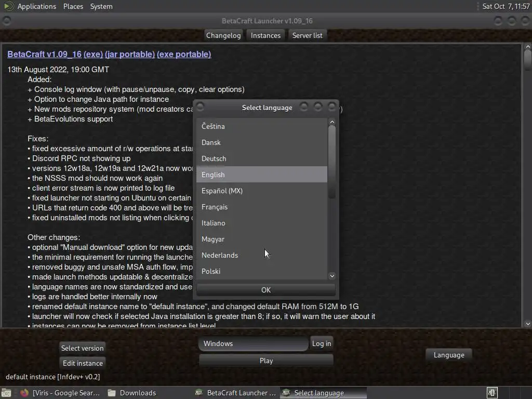Click the clock showing Sat Oct 7, 11:57

(506, 6)
